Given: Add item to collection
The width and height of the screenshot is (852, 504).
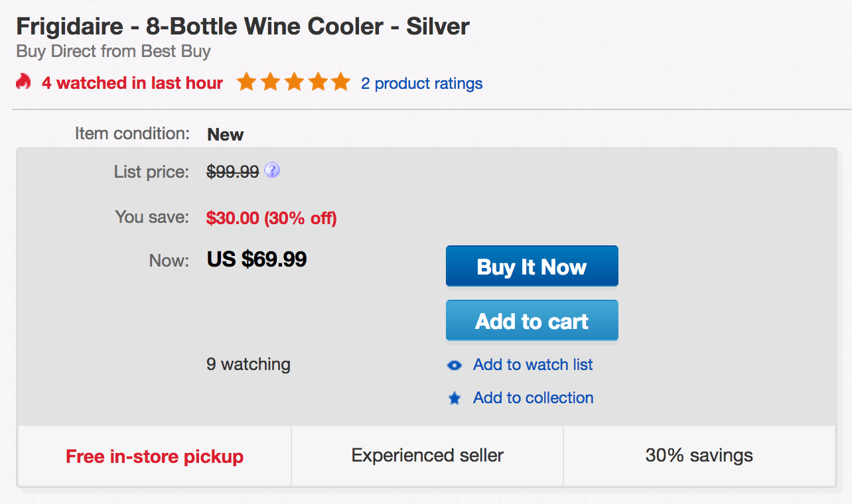Looking at the screenshot, I should coord(532,398).
